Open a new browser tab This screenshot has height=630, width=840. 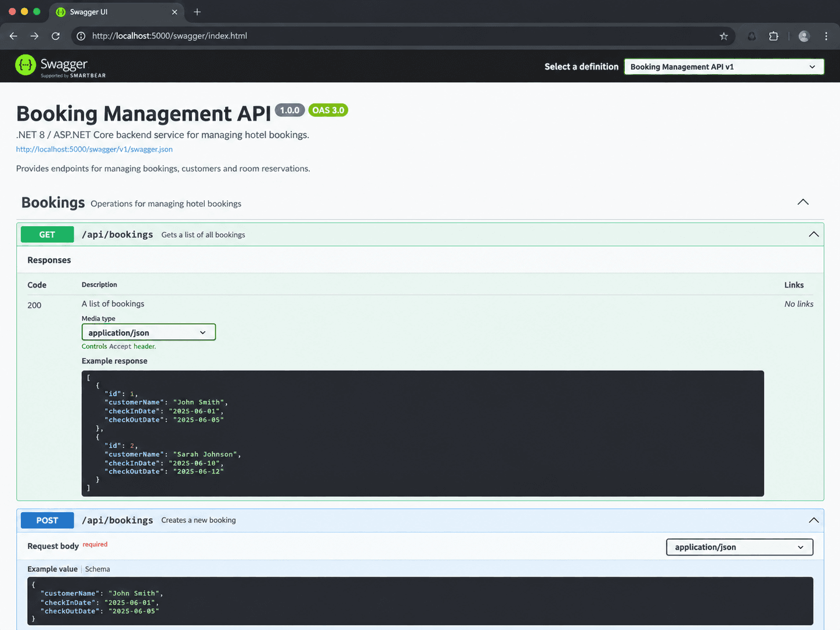coord(197,12)
